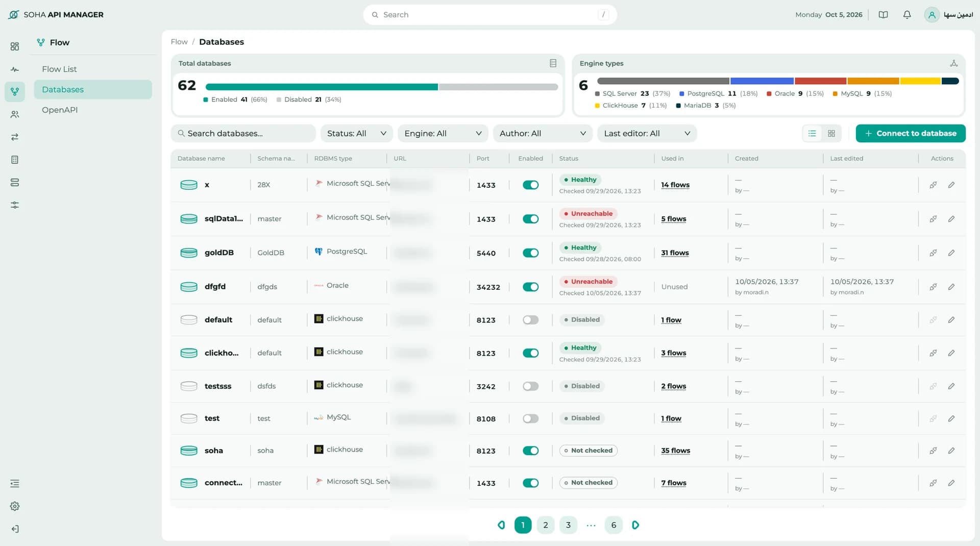The image size is (980, 546).
Task: Open the settings gear icon
Action: pyautogui.click(x=15, y=506)
